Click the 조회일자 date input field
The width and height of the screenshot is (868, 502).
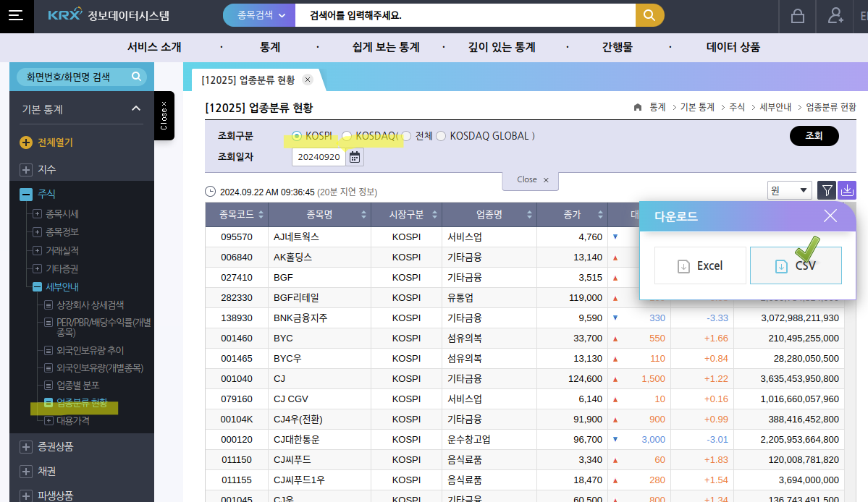tap(319, 157)
